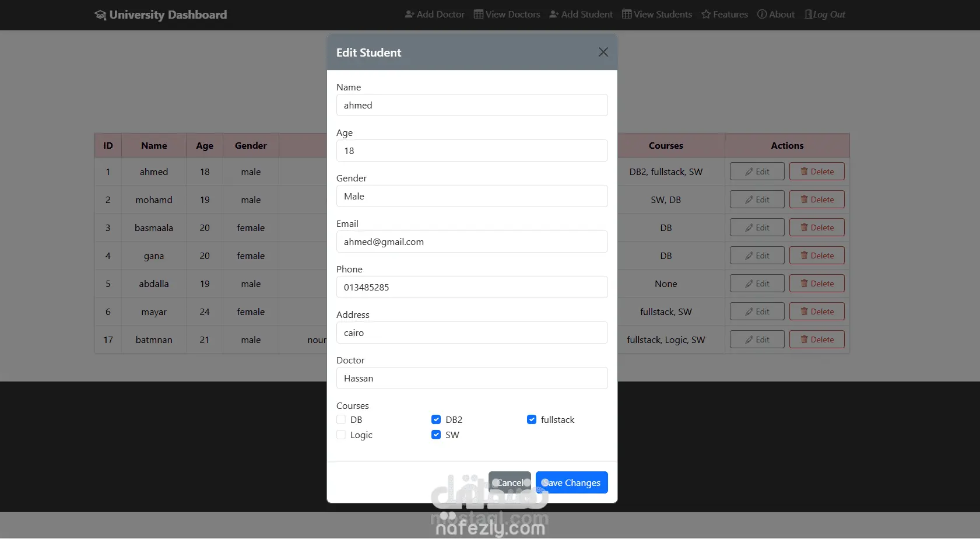Open the University Dashboard home link
This screenshot has height=539, width=980.
[x=161, y=15]
